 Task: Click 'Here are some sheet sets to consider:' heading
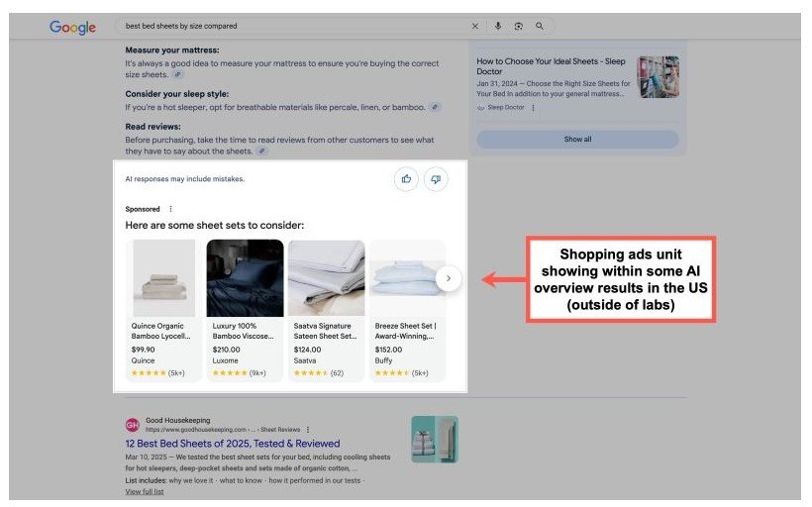215,225
